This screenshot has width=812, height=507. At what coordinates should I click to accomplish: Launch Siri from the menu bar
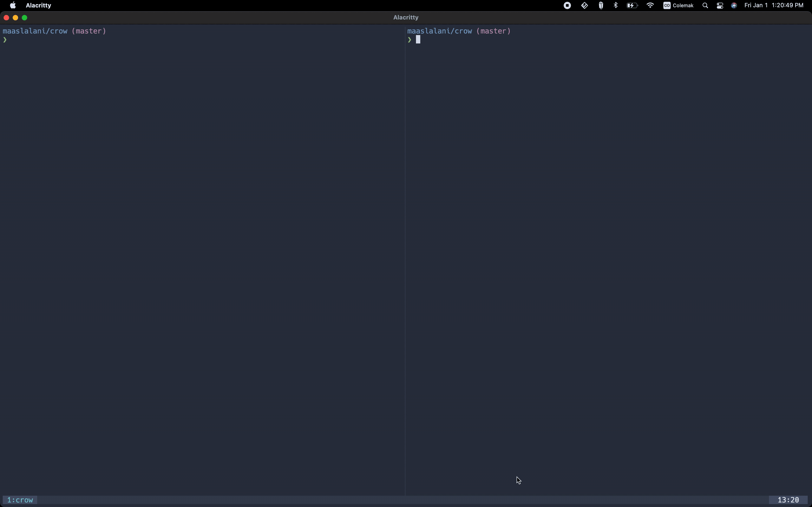734,5
